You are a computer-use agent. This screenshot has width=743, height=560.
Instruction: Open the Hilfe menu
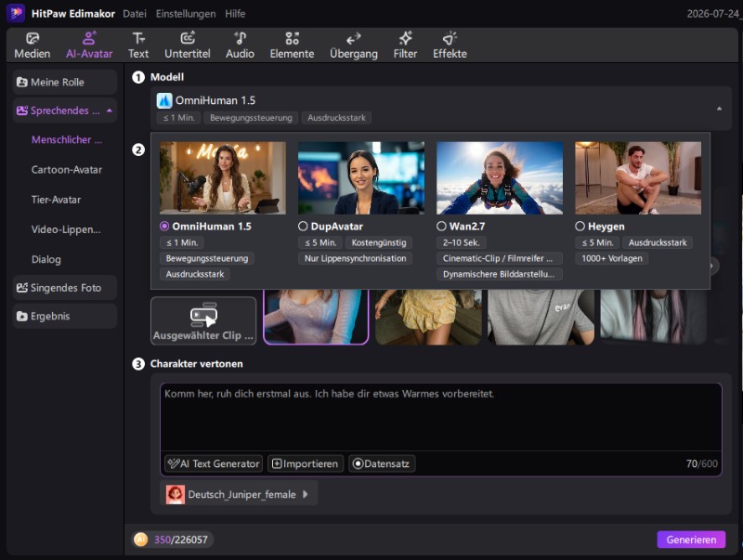tap(235, 14)
